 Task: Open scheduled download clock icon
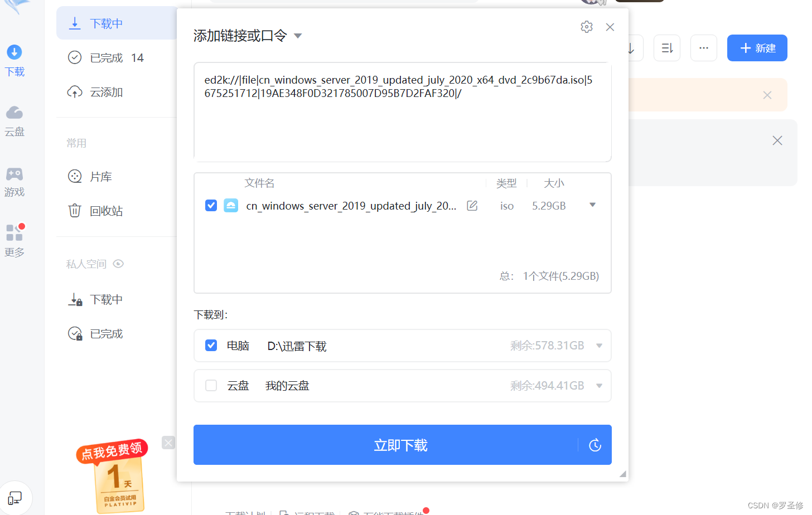tap(595, 445)
